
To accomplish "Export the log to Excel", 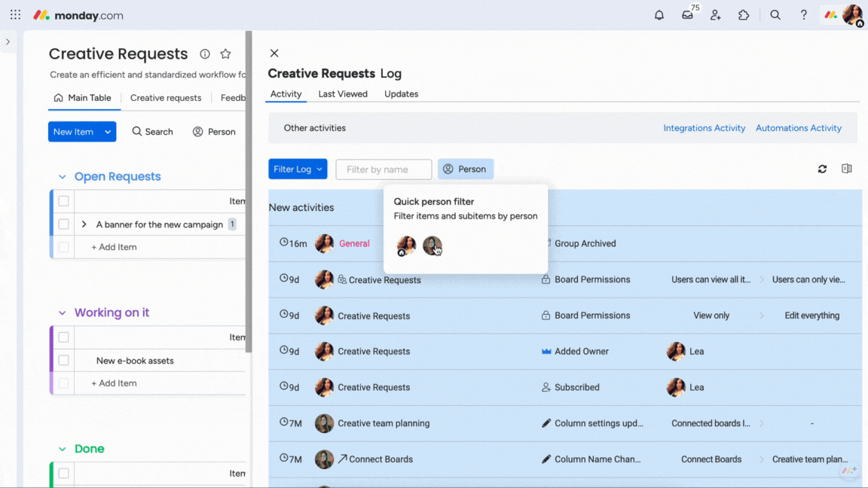I will coord(846,169).
